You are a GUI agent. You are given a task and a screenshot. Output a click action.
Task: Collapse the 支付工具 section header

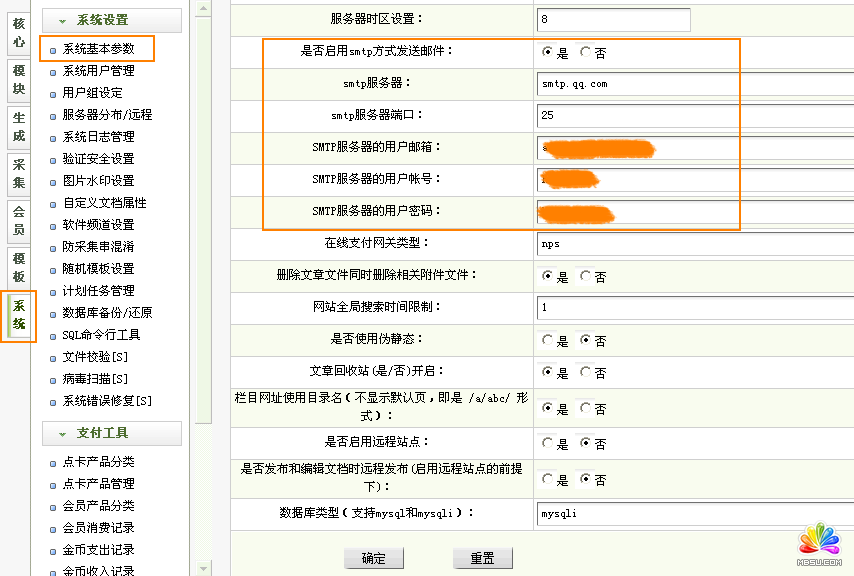[112, 433]
